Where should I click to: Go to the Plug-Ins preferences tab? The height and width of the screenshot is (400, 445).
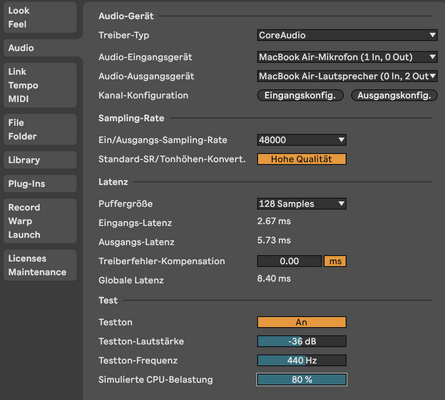point(40,184)
